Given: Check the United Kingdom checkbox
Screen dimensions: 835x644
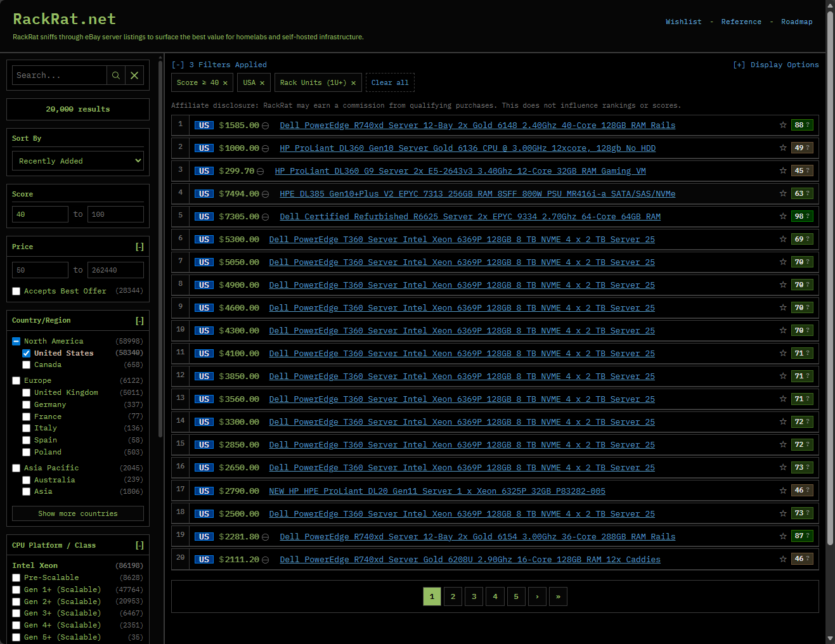Looking at the screenshot, I should click(x=27, y=393).
